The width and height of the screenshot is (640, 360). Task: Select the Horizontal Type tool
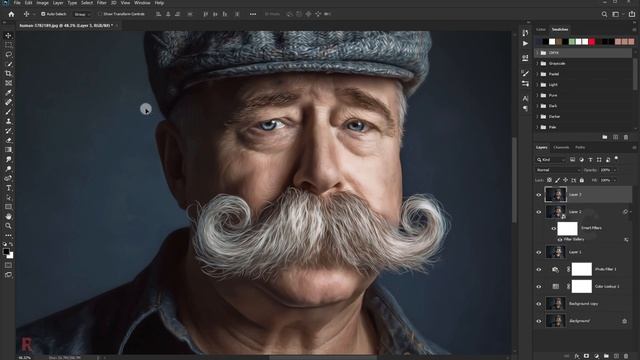click(x=8, y=188)
